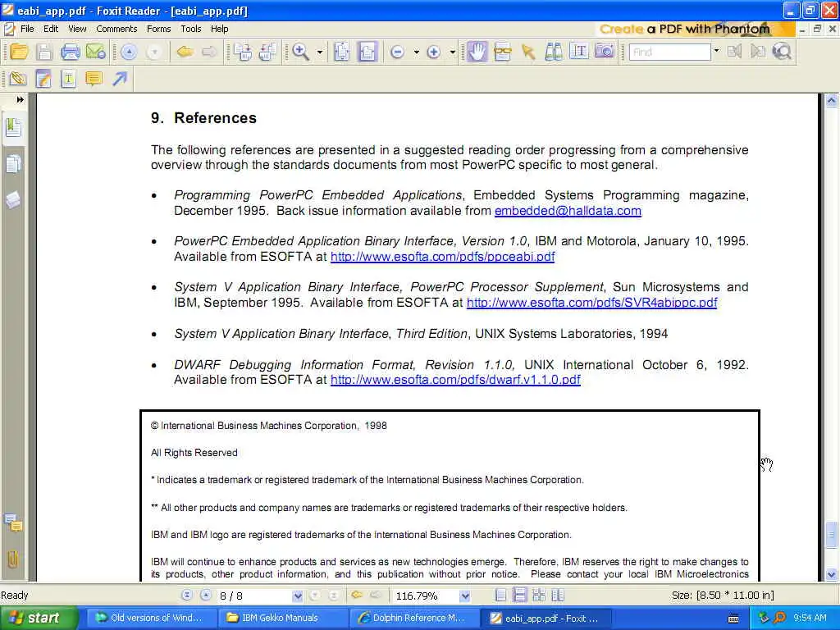The width and height of the screenshot is (840, 630).
Task: Go to previous page with toolbar up arrow
Action: pyautogui.click(x=129, y=52)
